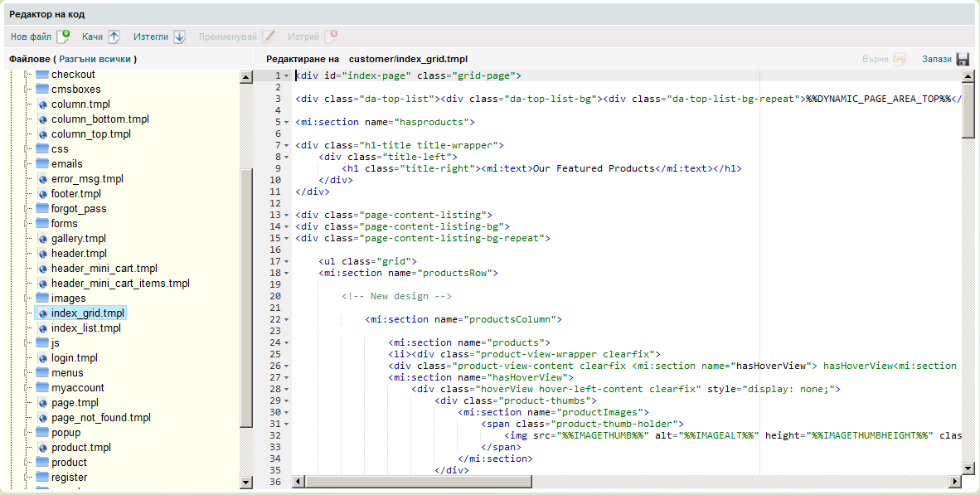Screen dimensions: 980x495
Task: Click the Rename (Преименувай) pencil icon
Action: (x=269, y=36)
